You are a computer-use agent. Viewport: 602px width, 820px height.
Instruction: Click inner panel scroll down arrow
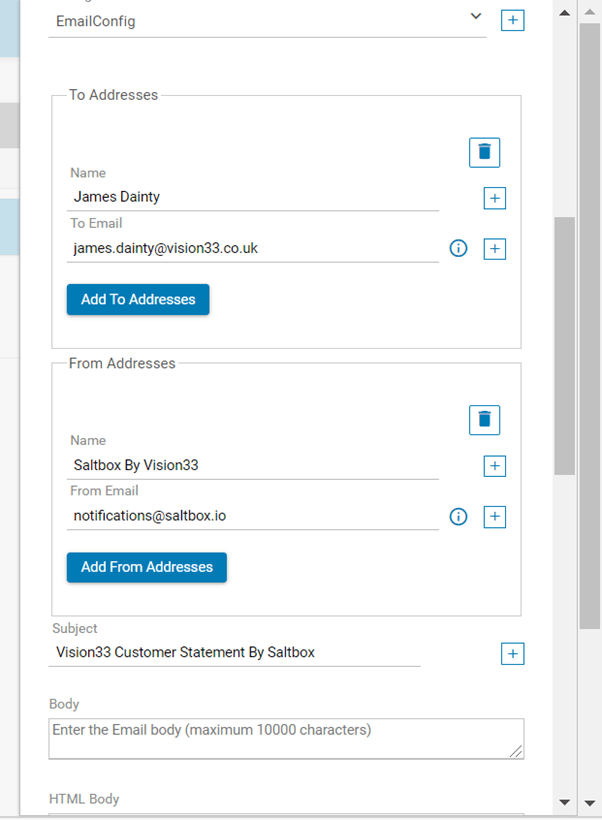click(x=564, y=802)
